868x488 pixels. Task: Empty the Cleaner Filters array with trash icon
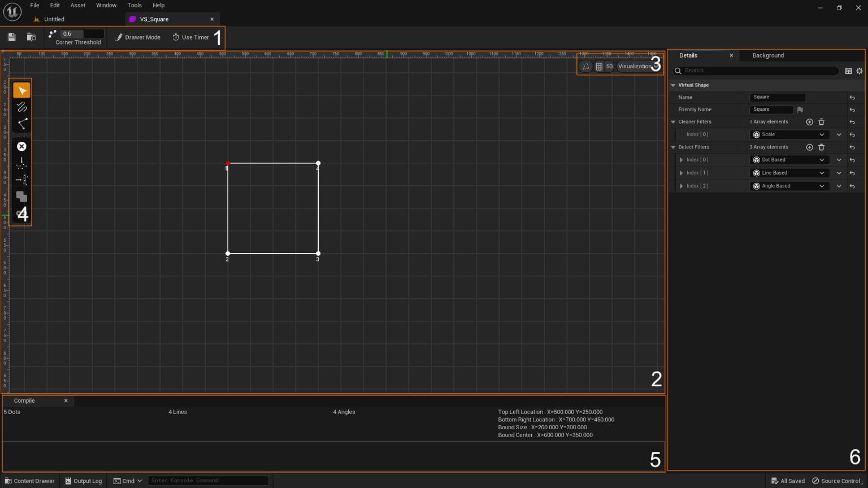click(x=822, y=122)
